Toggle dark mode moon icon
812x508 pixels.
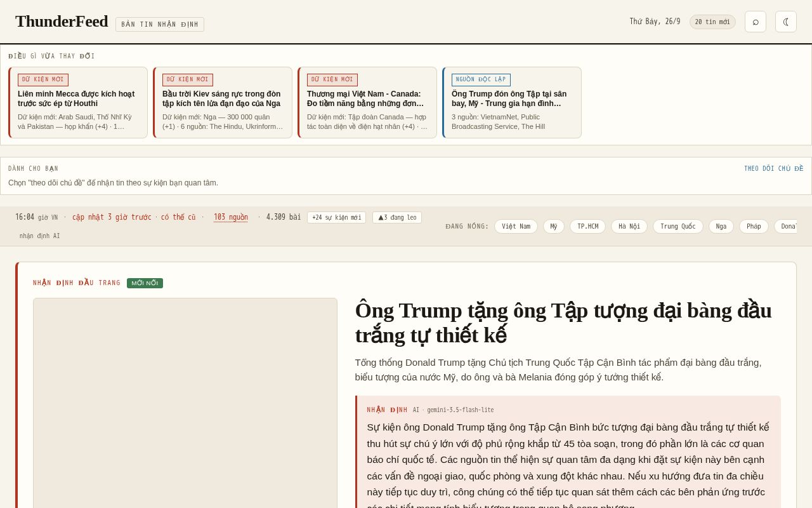[786, 22]
